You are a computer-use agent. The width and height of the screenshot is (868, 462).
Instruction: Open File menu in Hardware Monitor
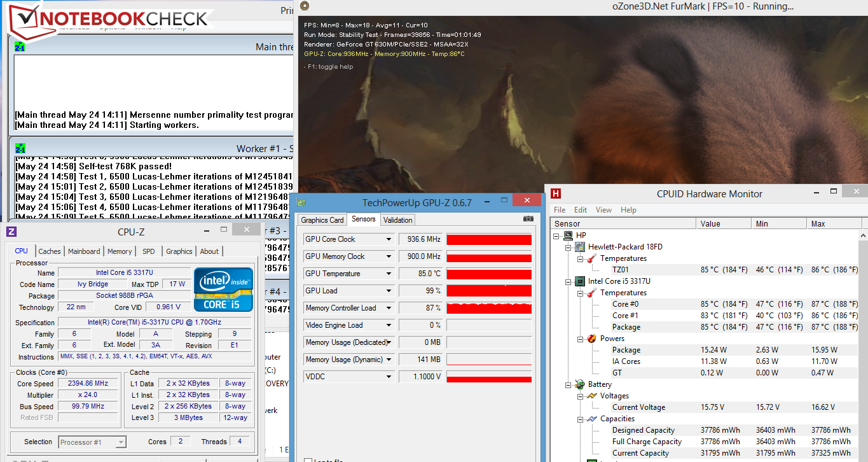[x=560, y=210]
